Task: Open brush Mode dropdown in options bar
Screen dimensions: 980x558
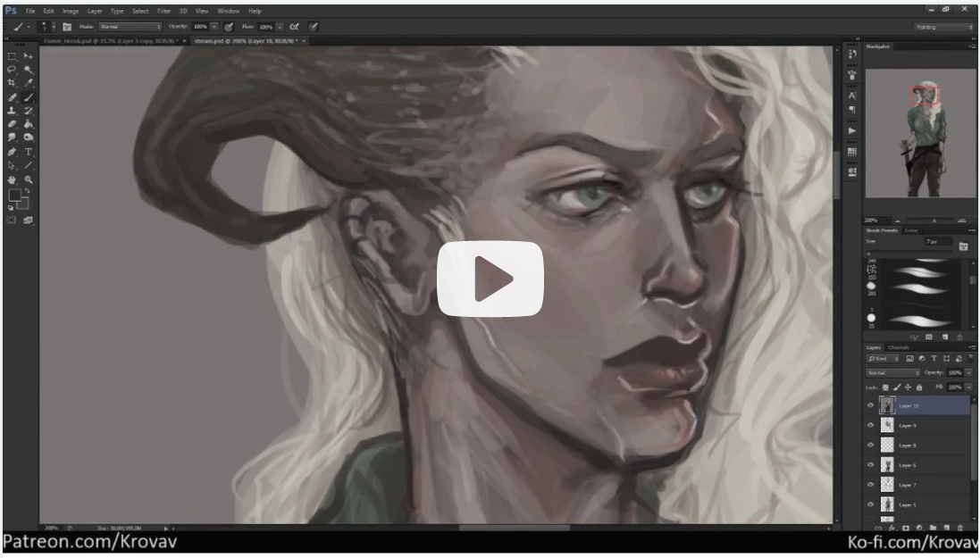Action: click(130, 27)
